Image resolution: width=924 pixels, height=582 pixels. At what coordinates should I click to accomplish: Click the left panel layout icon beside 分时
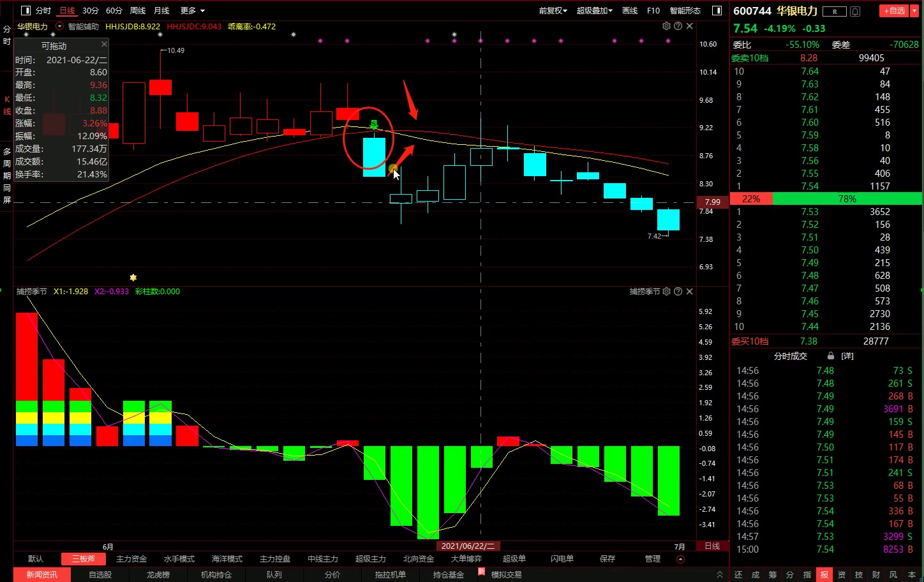point(26,10)
